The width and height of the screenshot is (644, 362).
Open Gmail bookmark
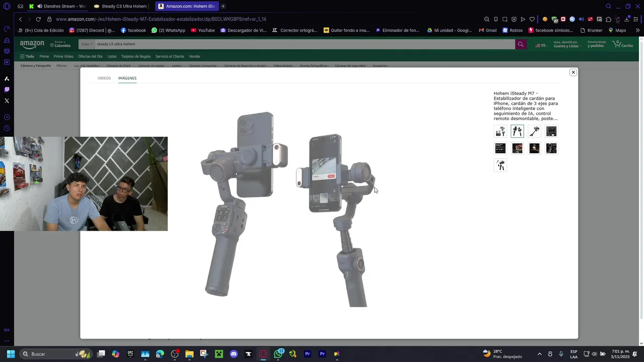pyautogui.click(x=488, y=30)
